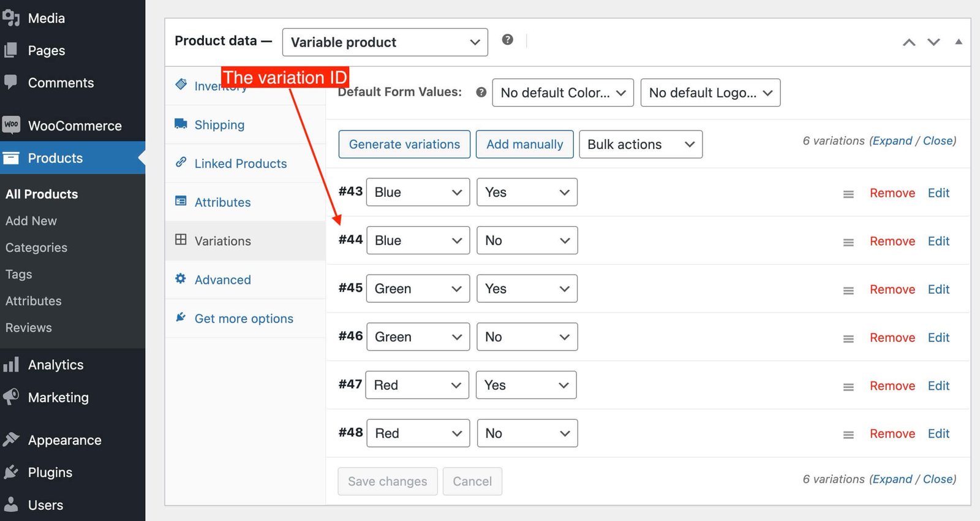The width and height of the screenshot is (980, 521).
Task: Open the No default Logo dropdown
Action: pos(710,93)
